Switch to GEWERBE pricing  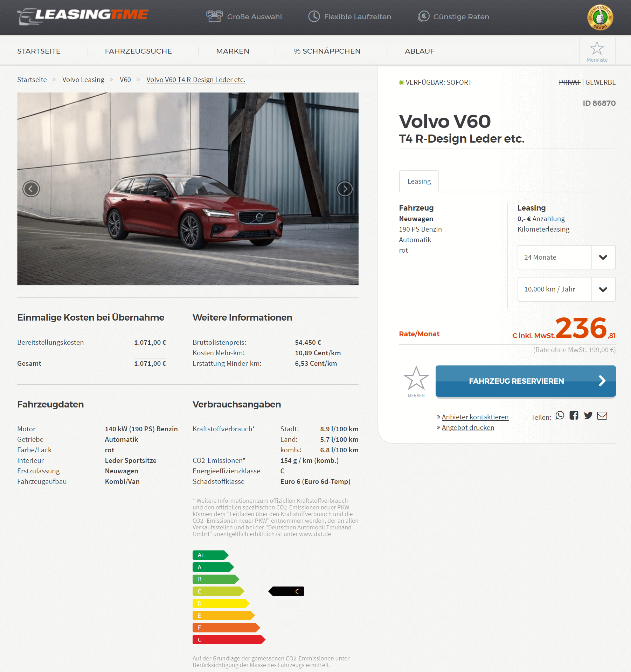pyautogui.click(x=600, y=82)
